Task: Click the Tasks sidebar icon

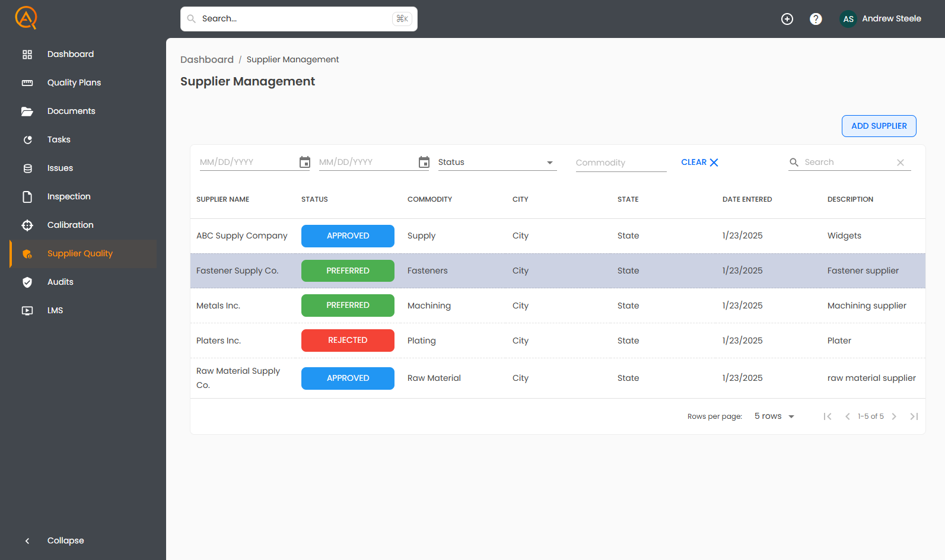Action: click(x=27, y=140)
